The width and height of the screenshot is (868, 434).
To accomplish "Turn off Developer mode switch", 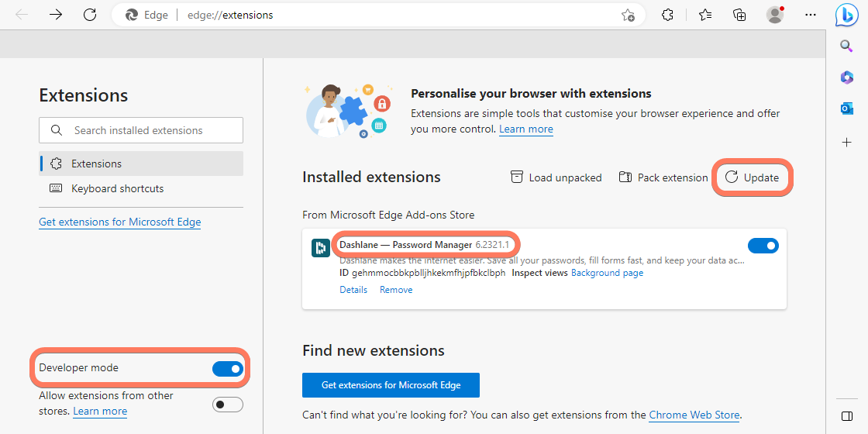I will (228, 368).
